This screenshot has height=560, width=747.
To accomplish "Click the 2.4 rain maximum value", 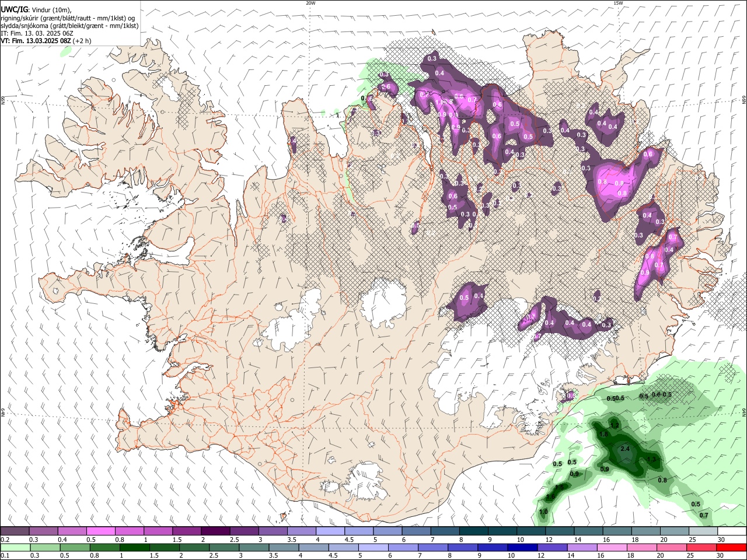I will 625,449.
